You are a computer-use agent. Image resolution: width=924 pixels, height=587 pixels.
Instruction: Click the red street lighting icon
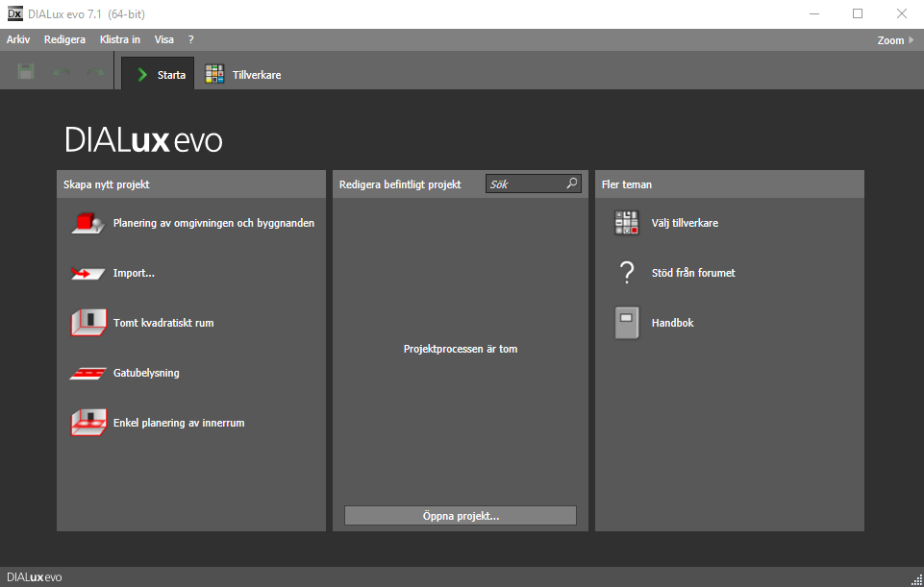[88, 374]
